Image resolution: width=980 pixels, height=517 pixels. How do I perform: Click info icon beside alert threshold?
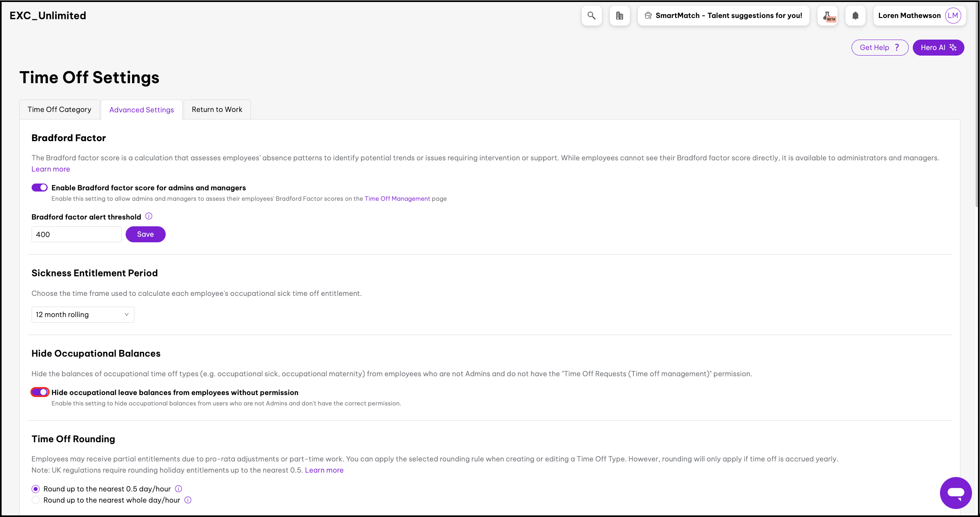[149, 216]
